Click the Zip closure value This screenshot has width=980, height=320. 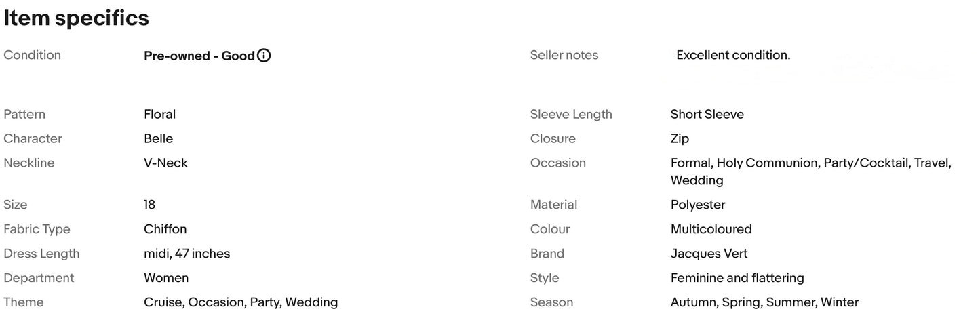coord(680,138)
